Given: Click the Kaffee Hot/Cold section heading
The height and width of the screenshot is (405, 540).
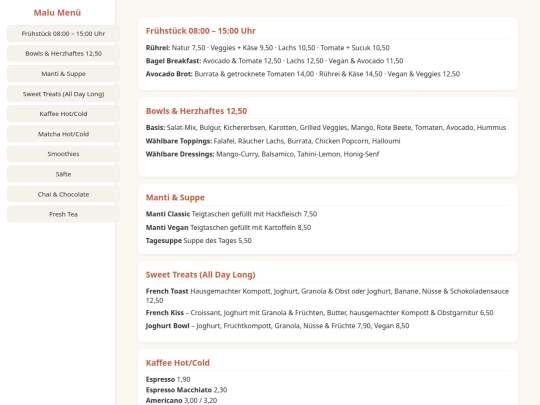Looking at the screenshot, I should (178, 363).
